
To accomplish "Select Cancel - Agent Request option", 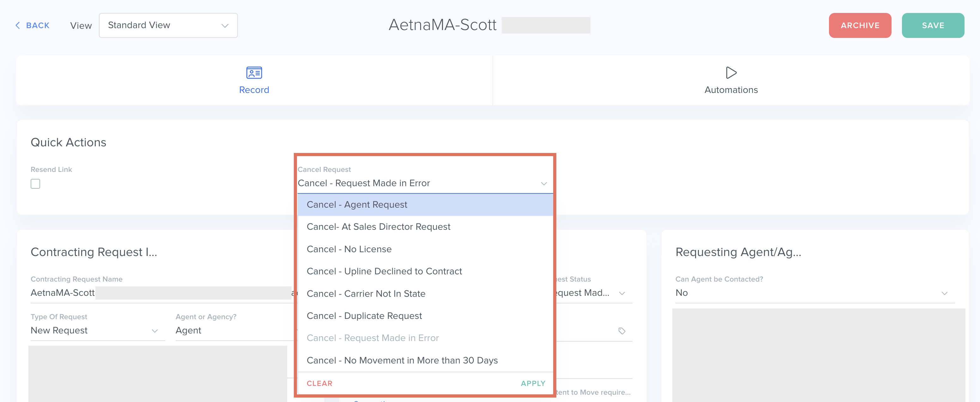I will click(356, 205).
